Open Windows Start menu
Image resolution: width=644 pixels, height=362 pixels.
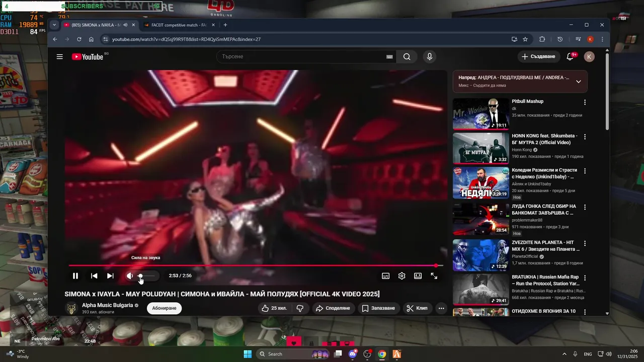[248, 354]
